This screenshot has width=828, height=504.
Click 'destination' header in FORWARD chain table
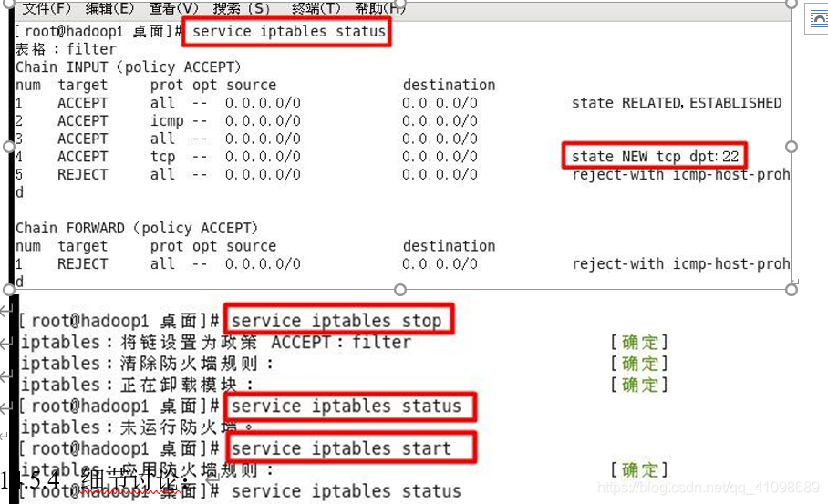click(x=449, y=246)
